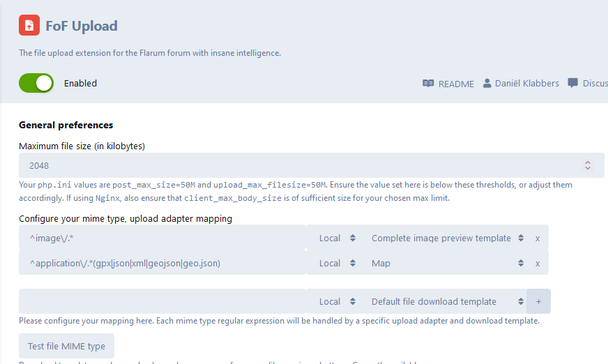Click the red FoF Upload extension icon
Image resolution: width=608 pixels, height=364 pixels.
pyautogui.click(x=29, y=25)
